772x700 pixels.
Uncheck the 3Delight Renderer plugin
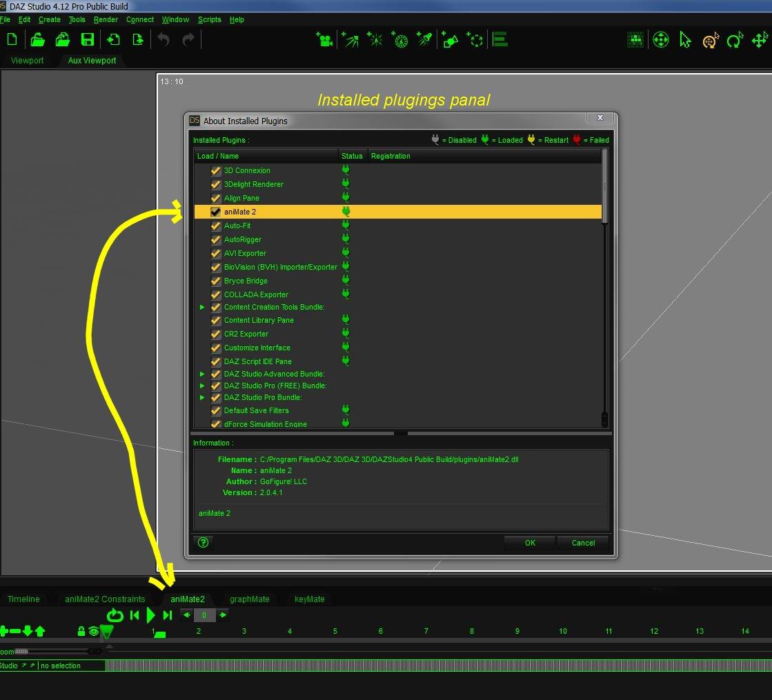click(216, 185)
